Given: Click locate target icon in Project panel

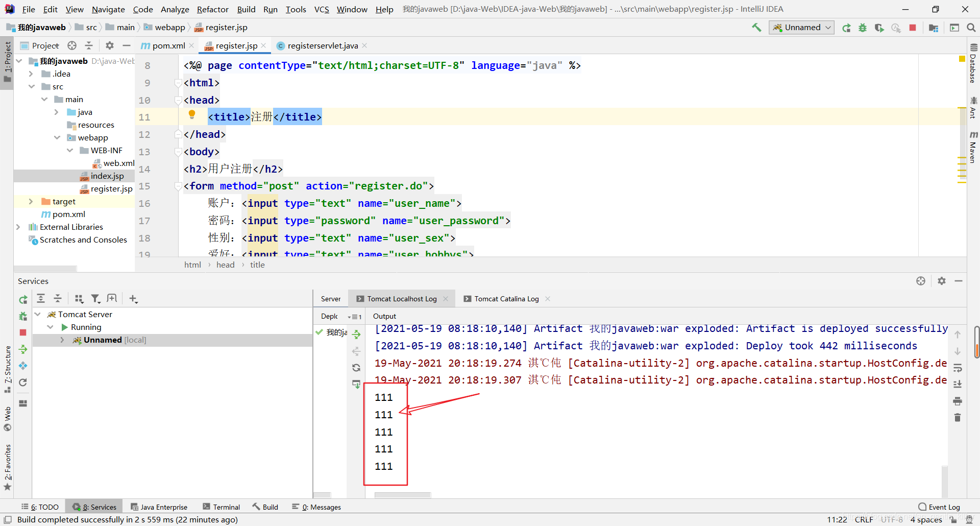Looking at the screenshot, I should 72,45.
